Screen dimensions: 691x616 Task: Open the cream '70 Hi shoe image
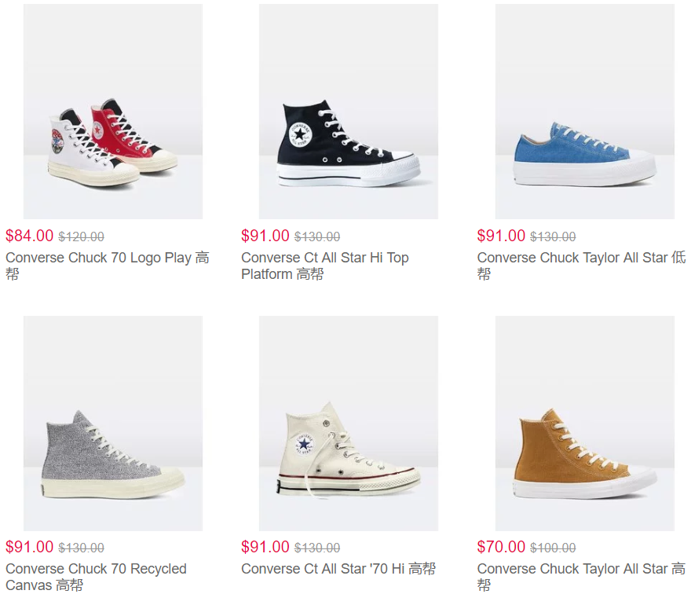pos(349,423)
